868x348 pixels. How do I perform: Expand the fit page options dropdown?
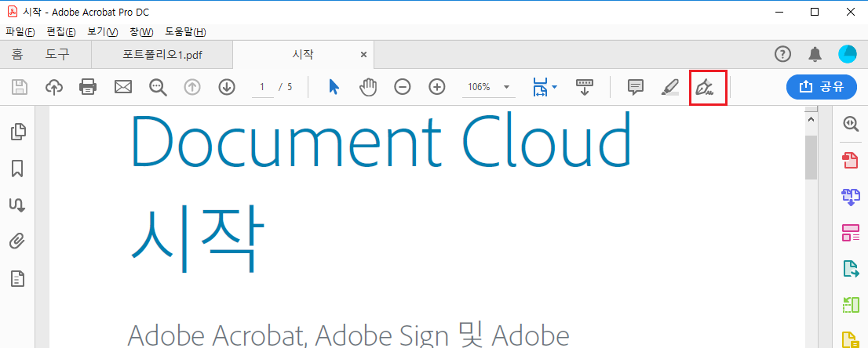point(554,86)
